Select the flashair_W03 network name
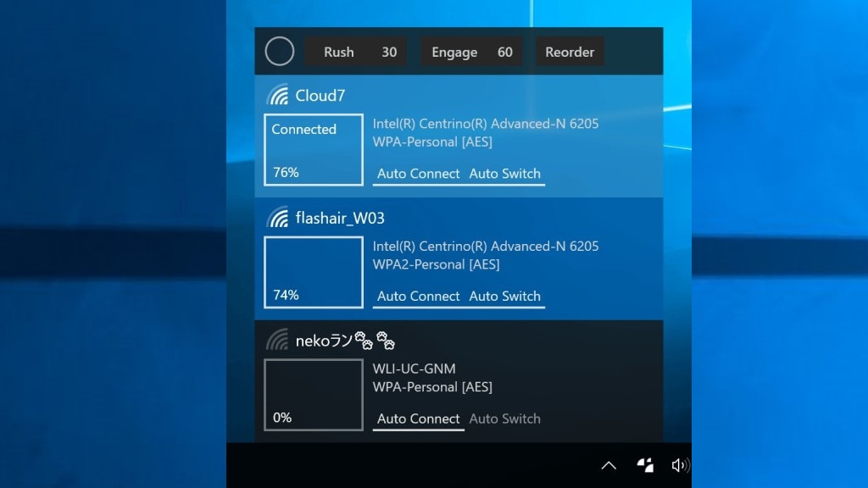The image size is (868, 488). click(x=340, y=219)
